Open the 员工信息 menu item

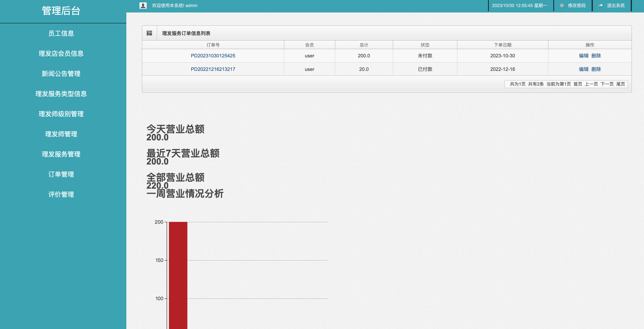pyautogui.click(x=61, y=33)
